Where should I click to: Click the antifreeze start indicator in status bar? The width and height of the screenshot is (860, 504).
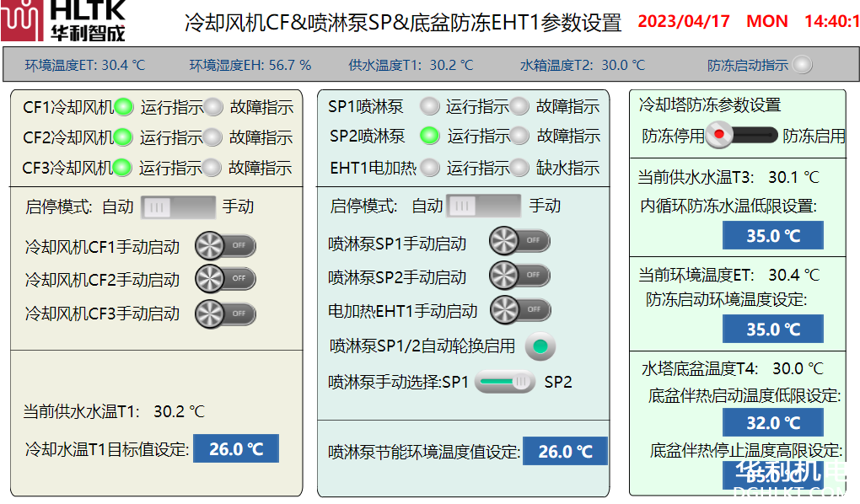(803, 64)
